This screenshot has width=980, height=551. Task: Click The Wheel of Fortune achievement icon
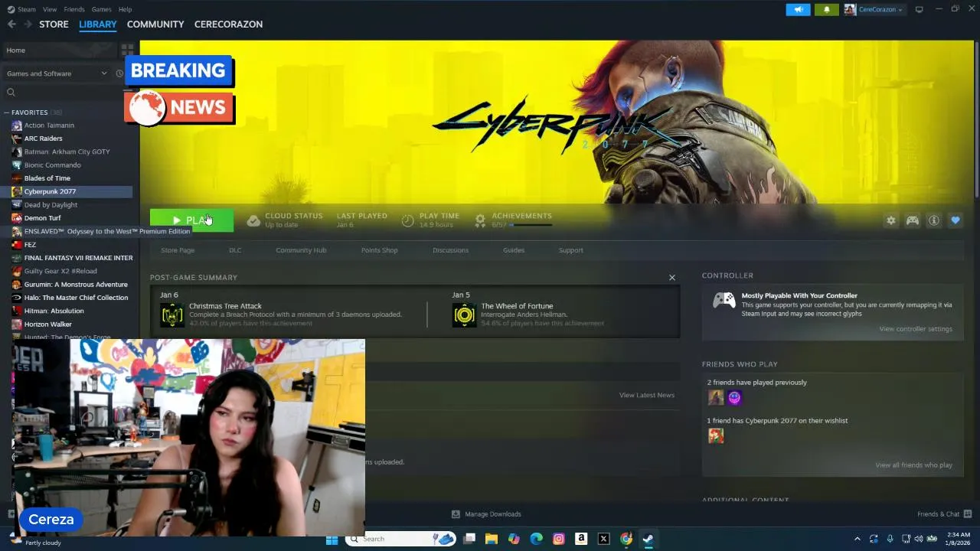pyautogui.click(x=464, y=315)
